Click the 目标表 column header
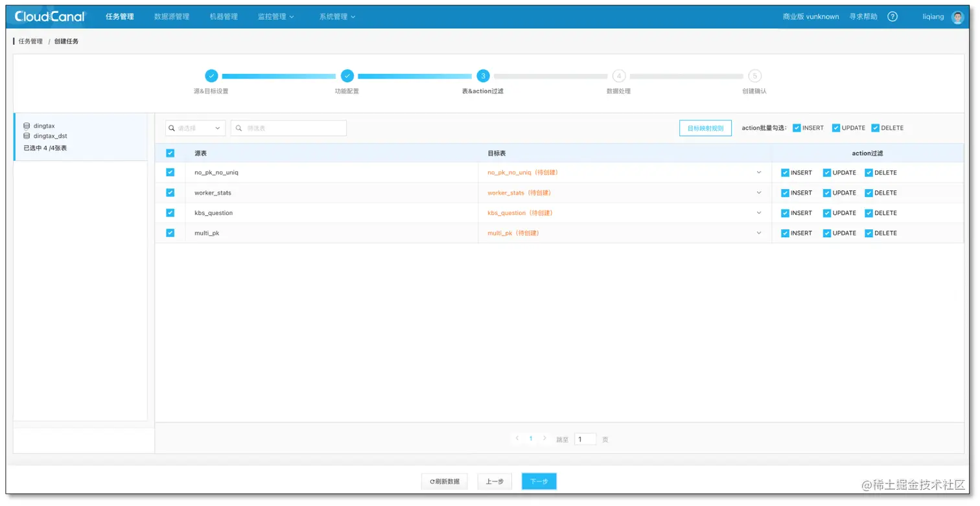This screenshot has width=980, height=506. click(496, 154)
